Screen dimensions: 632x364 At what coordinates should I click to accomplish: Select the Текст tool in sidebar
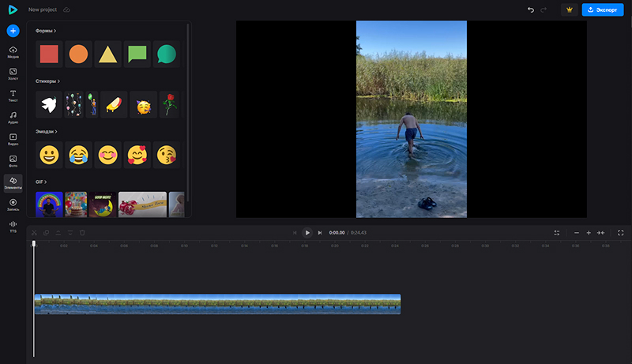(x=13, y=96)
